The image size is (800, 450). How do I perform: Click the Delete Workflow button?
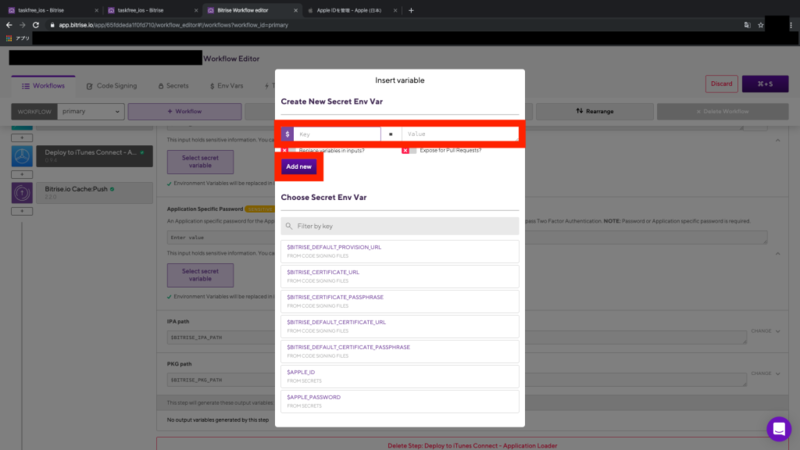(x=722, y=111)
